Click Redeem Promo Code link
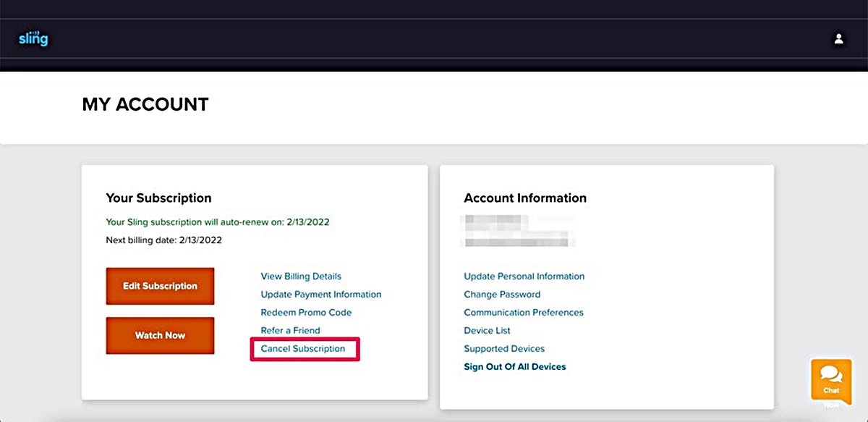 [x=306, y=313]
